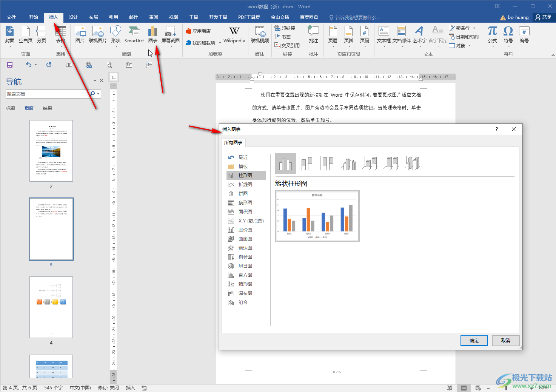This screenshot has width=556, height=392.
Task: Switch to the References (引用) tab
Action: (x=114, y=17)
